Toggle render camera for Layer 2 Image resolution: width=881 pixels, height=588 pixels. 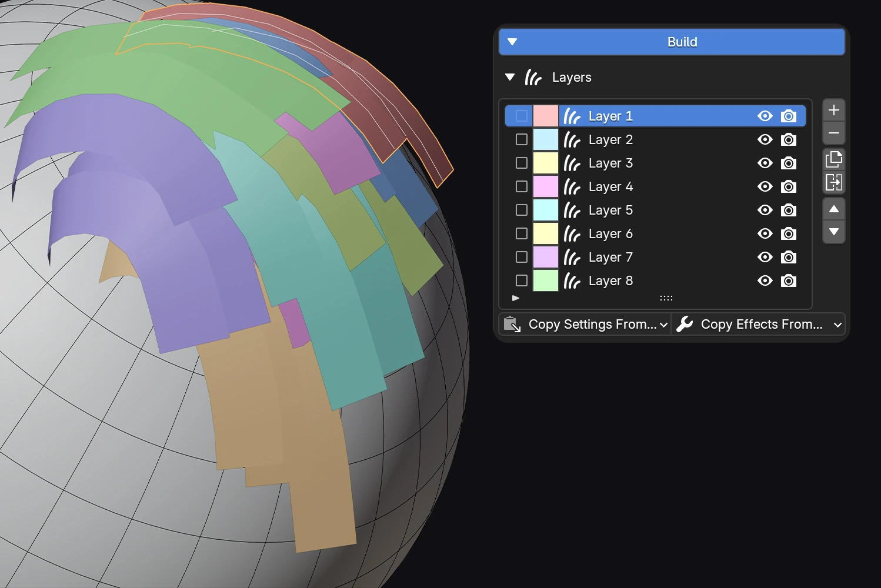[789, 139]
